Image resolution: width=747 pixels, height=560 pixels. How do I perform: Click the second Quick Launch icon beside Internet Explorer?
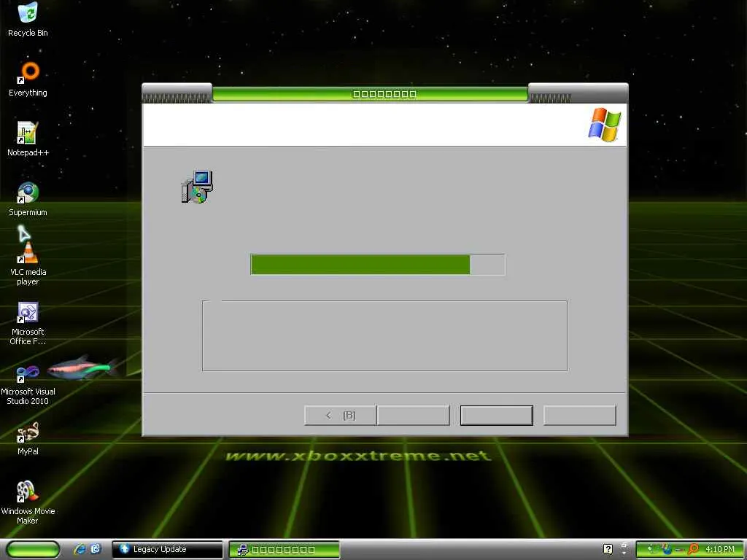96,549
